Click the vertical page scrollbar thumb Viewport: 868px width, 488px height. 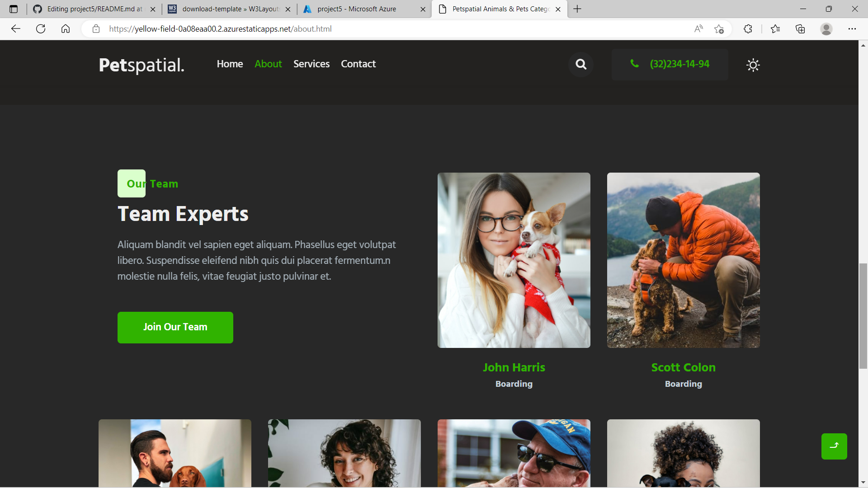point(863,315)
